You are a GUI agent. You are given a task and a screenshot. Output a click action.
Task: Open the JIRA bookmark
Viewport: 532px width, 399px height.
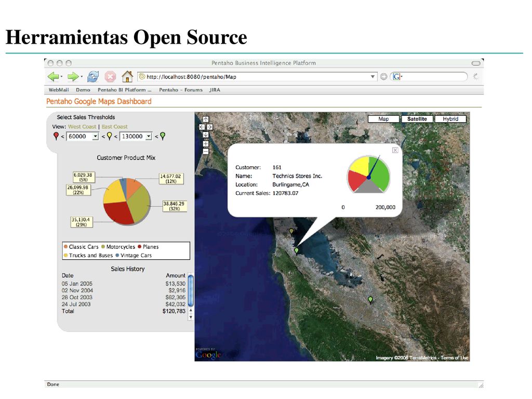215,90
